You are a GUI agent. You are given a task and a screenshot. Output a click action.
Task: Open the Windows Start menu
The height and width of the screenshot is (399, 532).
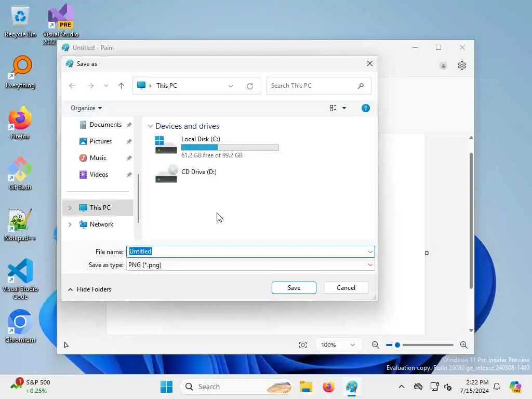point(166,387)
